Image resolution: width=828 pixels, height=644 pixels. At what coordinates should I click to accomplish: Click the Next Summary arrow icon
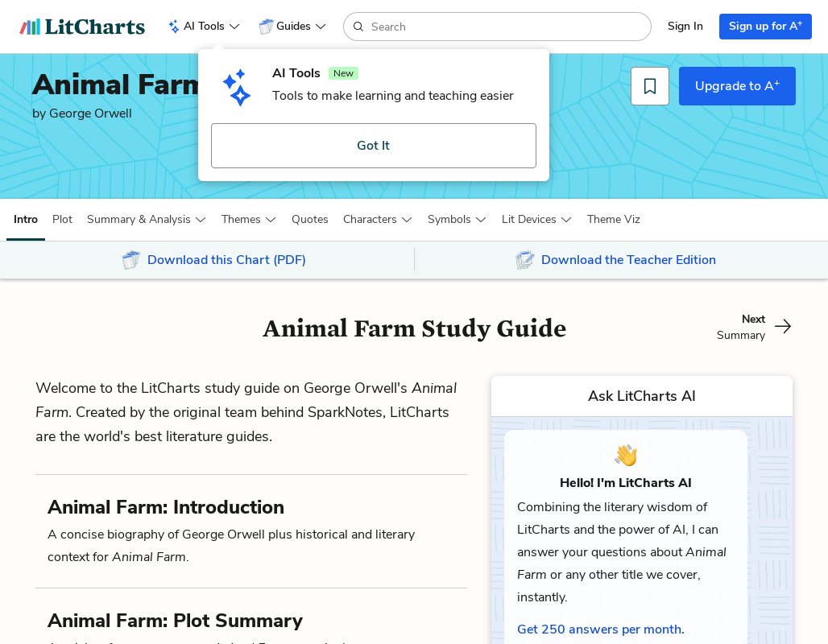point(783,326)
